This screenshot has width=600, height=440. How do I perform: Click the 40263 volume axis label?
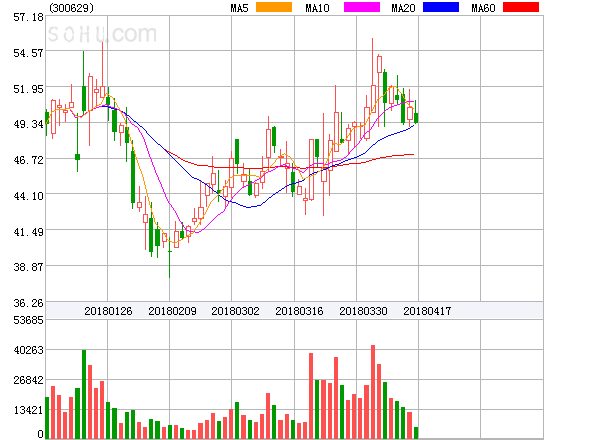pos(28,350)
